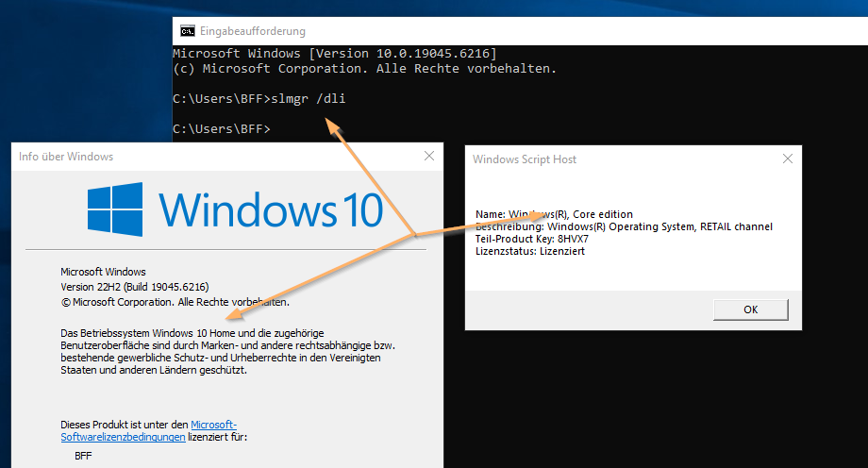
Task: Click the licensed user name 'BFF'
Action: [x=83, y=456]
